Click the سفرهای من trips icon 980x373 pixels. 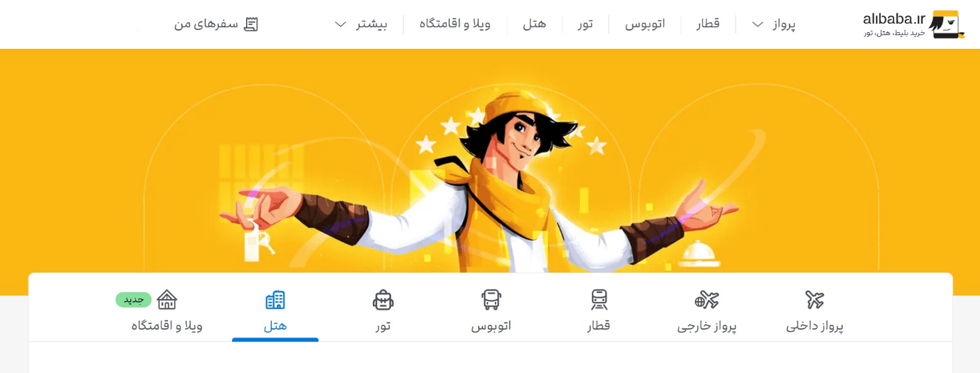[252, 24]
